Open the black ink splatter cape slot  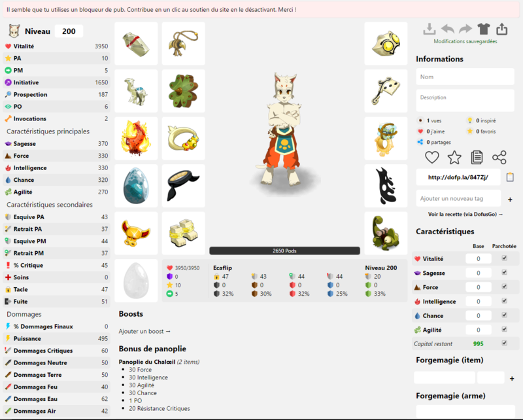(386, 186)
